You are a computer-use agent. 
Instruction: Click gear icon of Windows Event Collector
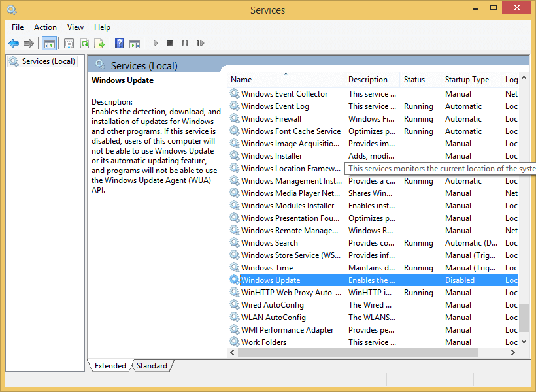235,93
